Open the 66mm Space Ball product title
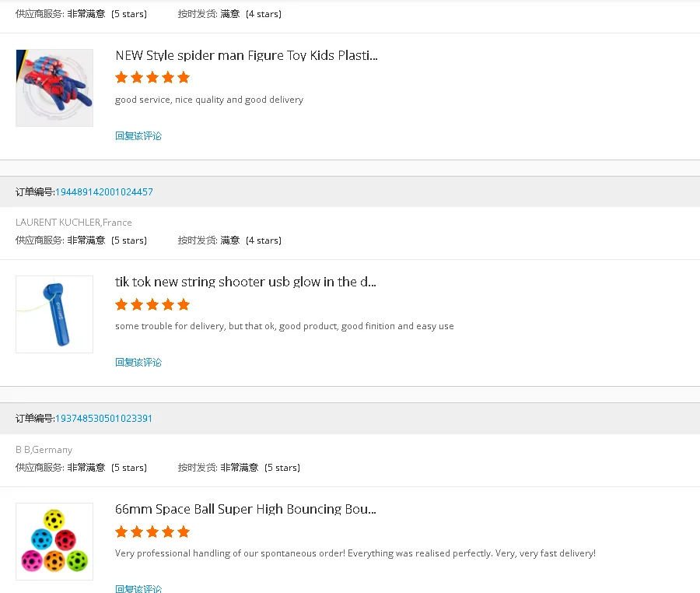 point(245,509)
